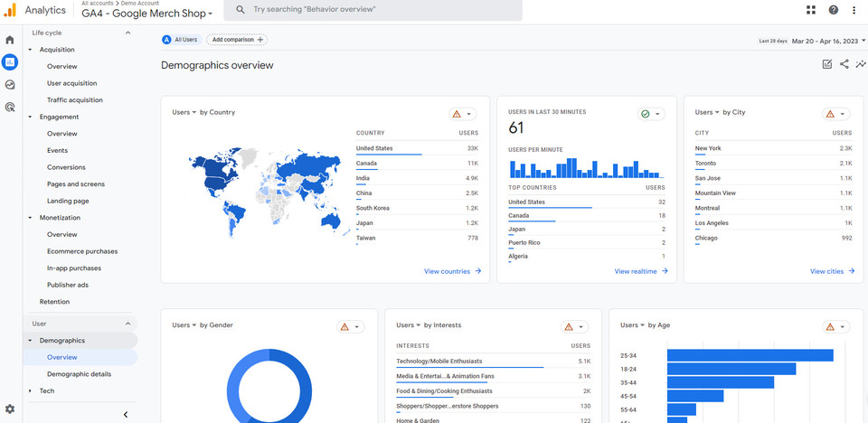Open the Insights sparkline icon

pyautogui.click(x=861, y=64)
